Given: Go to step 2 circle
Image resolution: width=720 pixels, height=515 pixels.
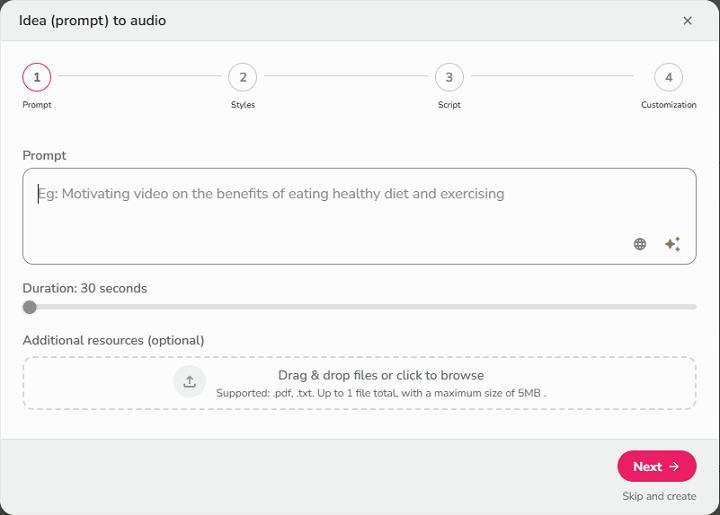Looking at the screenshot, I should 242,77.
